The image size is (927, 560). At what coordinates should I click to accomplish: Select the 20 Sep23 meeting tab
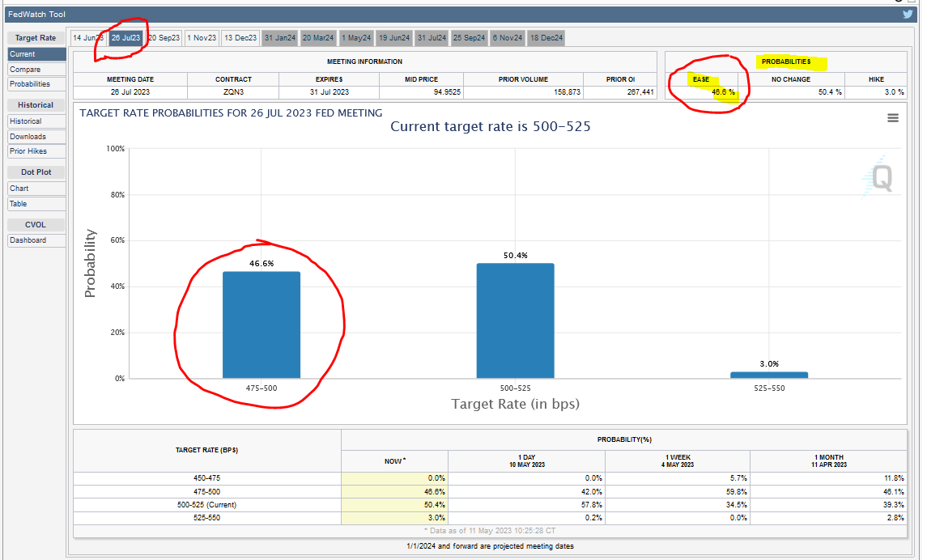[x=164, y=38]
